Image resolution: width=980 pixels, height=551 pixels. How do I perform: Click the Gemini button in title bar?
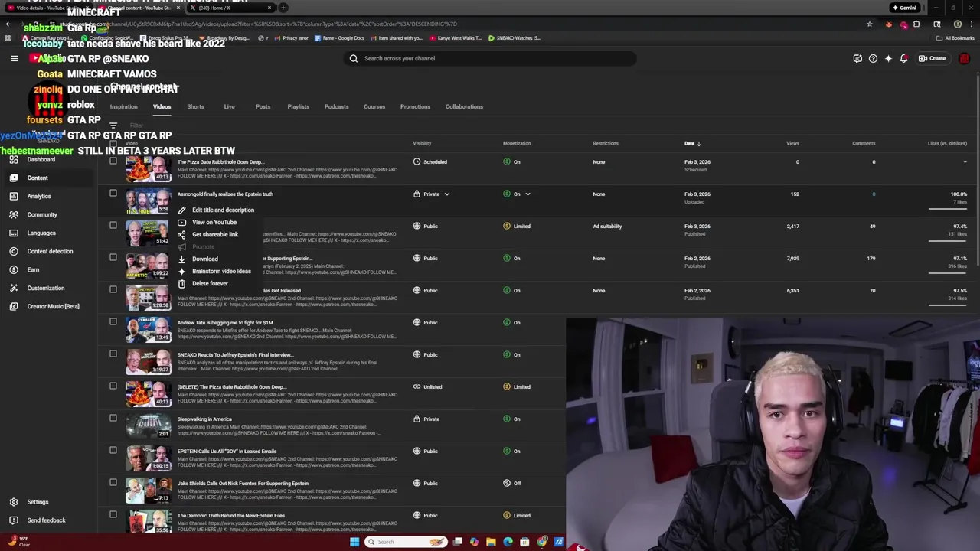[x=904, y=8]
